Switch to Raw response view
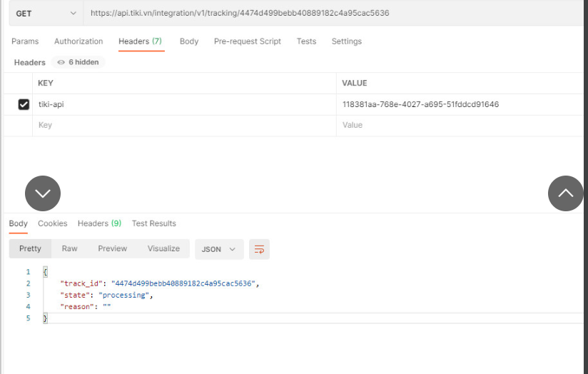Image resolution: width=588 pixels, height=374 pixels. 69,248
